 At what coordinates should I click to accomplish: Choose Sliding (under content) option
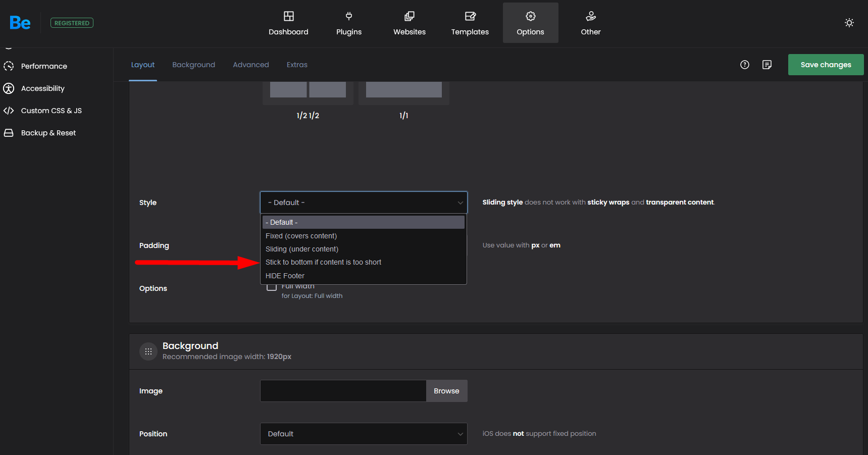tap(364, 249)
